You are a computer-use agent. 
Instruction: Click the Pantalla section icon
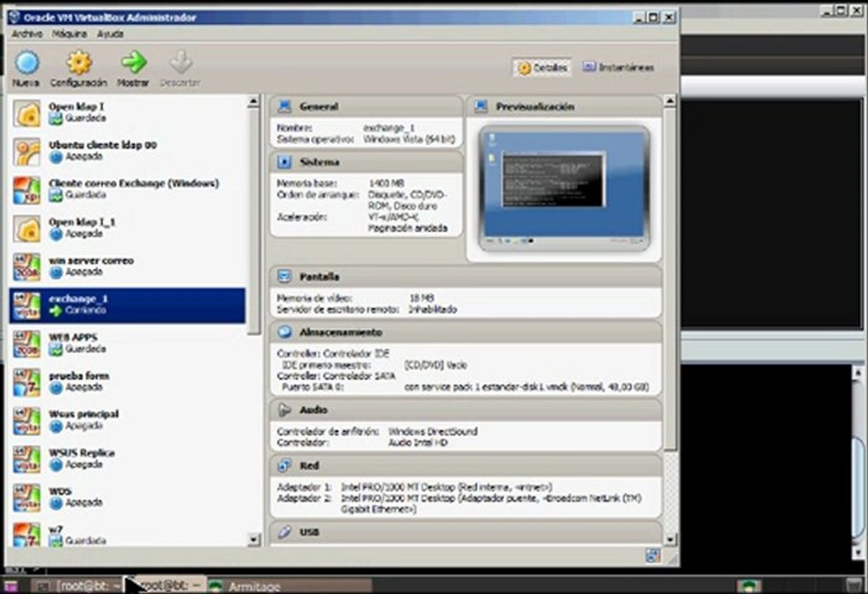(284, 276)
